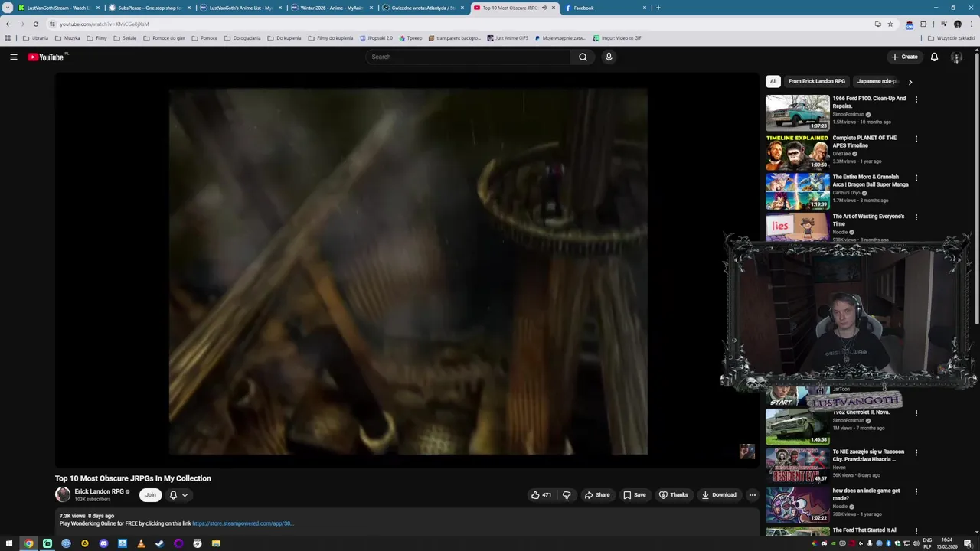This screenshot has height=551, width=980.
Task: Open Steam from the taskbar
Action: (159, 543)
